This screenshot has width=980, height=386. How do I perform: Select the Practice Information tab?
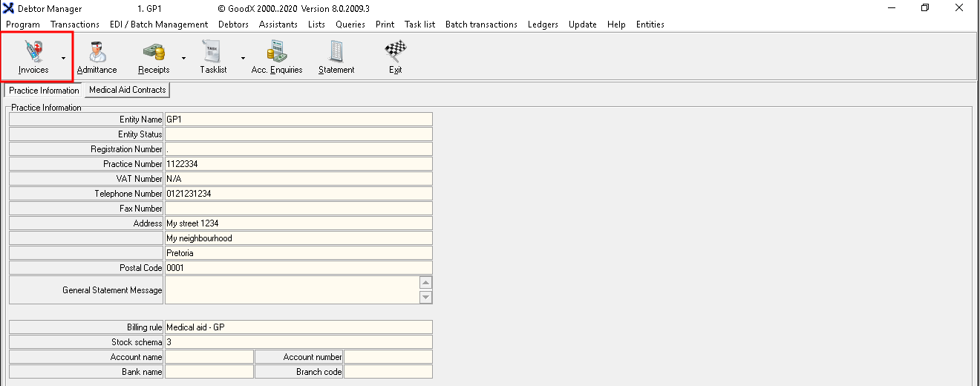[44, 91]
